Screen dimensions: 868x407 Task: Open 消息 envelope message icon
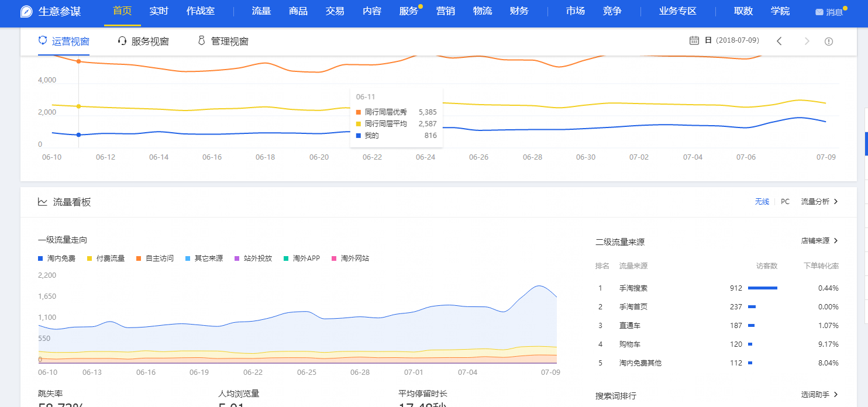click(x=819, y=12)
